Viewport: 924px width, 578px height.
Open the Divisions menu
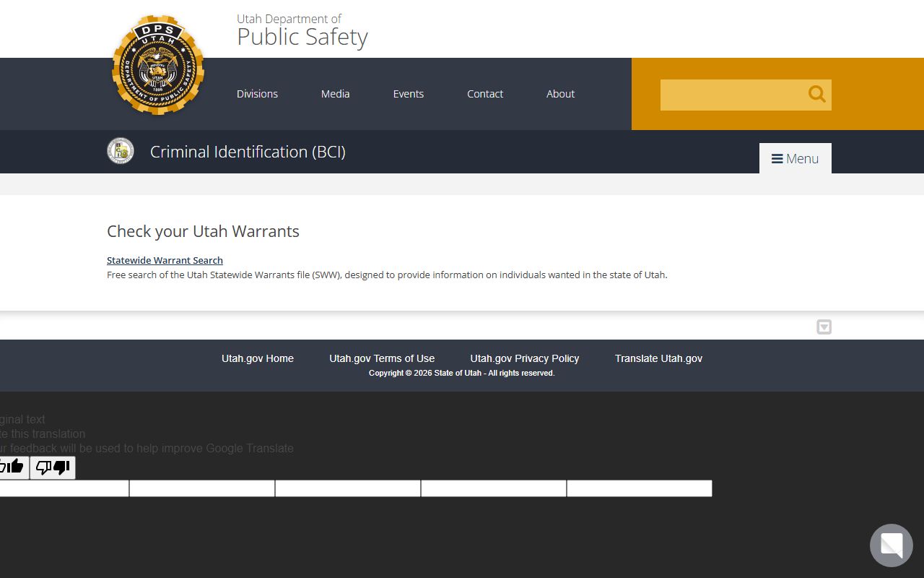[x=257, y=94]
